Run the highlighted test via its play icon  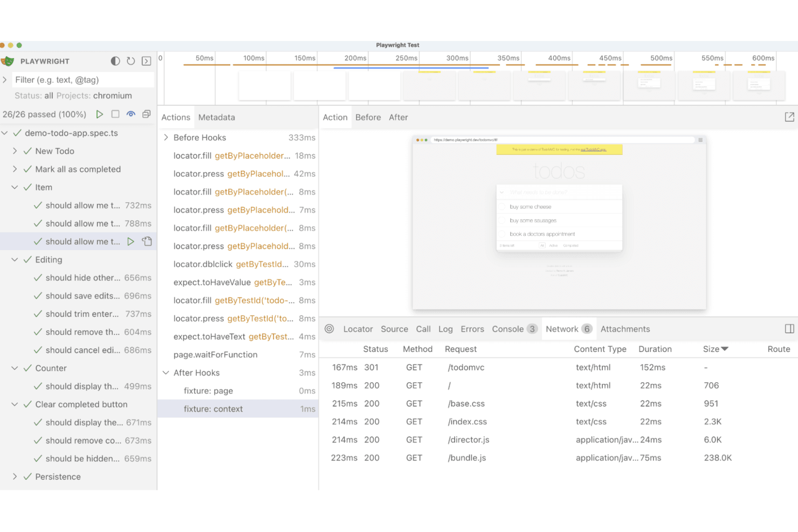[130, 241]
